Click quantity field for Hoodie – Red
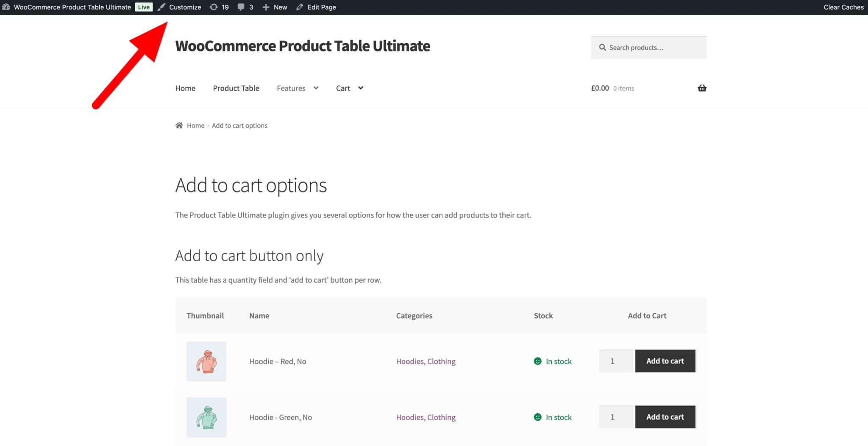 [x=616, y=361]
